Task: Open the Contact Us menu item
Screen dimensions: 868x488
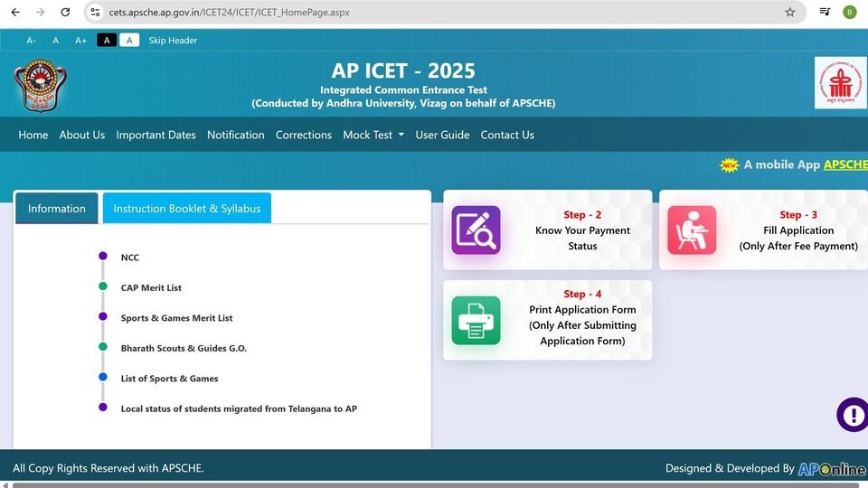Action: coord(507,135)
